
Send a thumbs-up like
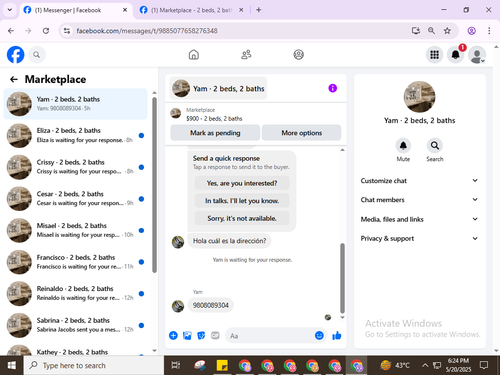337,335
